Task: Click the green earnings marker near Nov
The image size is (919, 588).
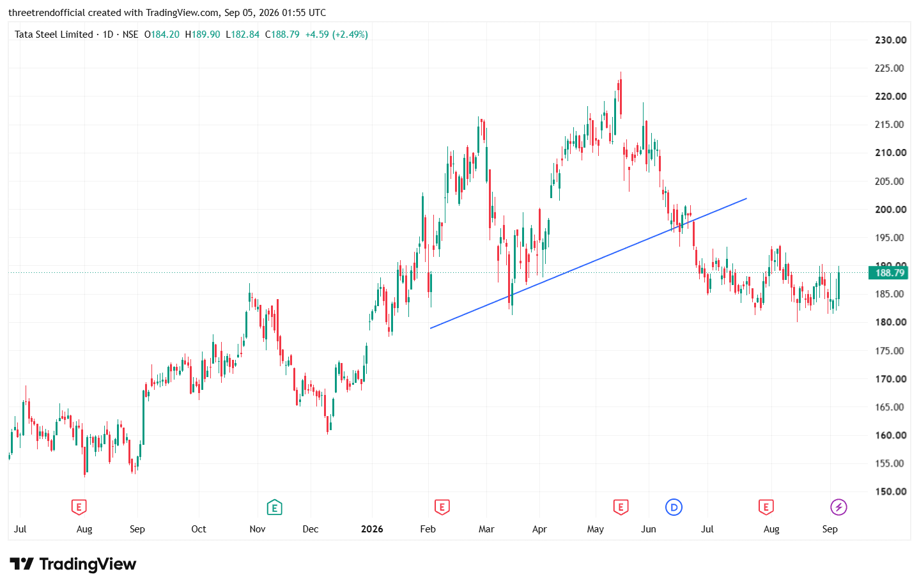Action: pyautogui.click(x=274, y=507)
